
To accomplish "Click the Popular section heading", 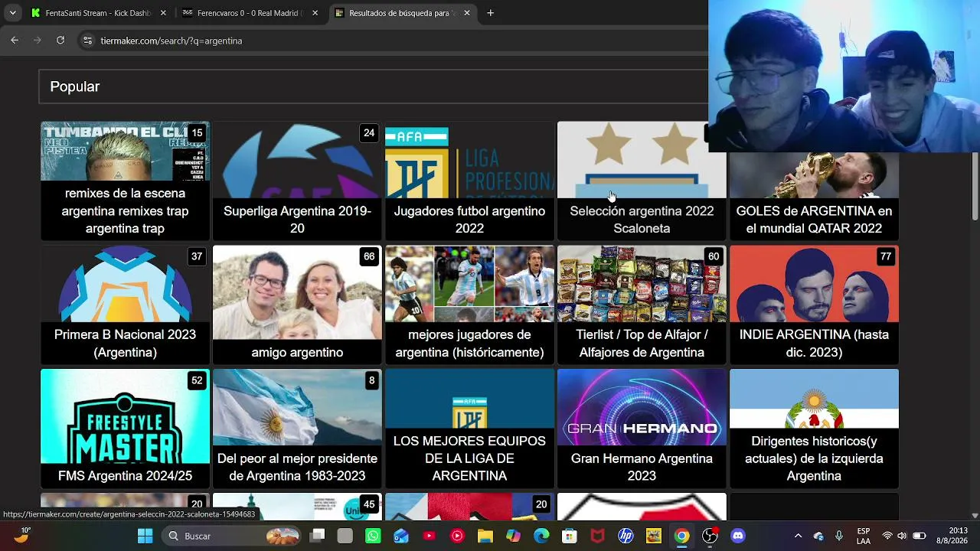I will click(x=75, y=86).
